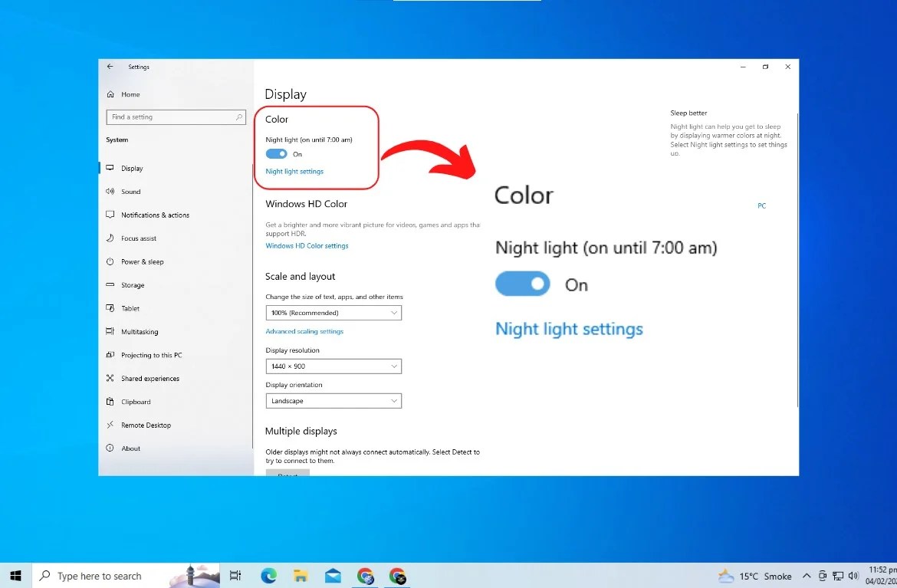This screenshot has height=588, width=897.
Task: Launch Chrome from the taskbar
Action: point(365,575)
